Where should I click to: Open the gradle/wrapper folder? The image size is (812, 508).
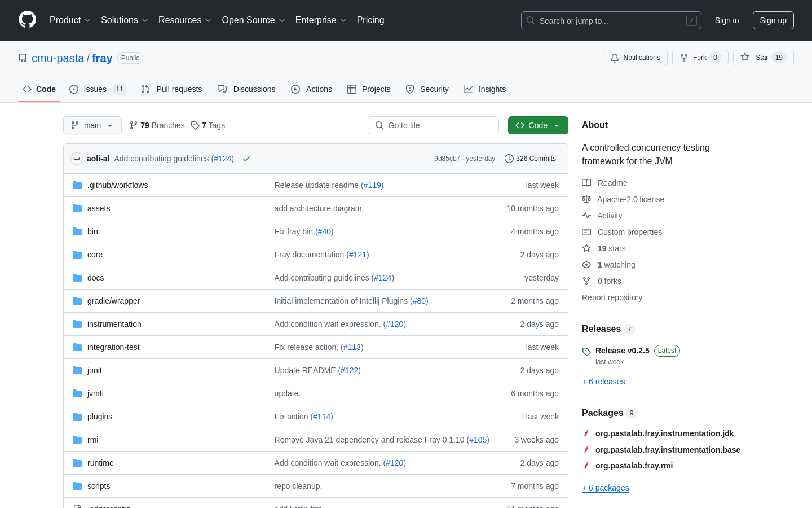(x=113, y=301)
